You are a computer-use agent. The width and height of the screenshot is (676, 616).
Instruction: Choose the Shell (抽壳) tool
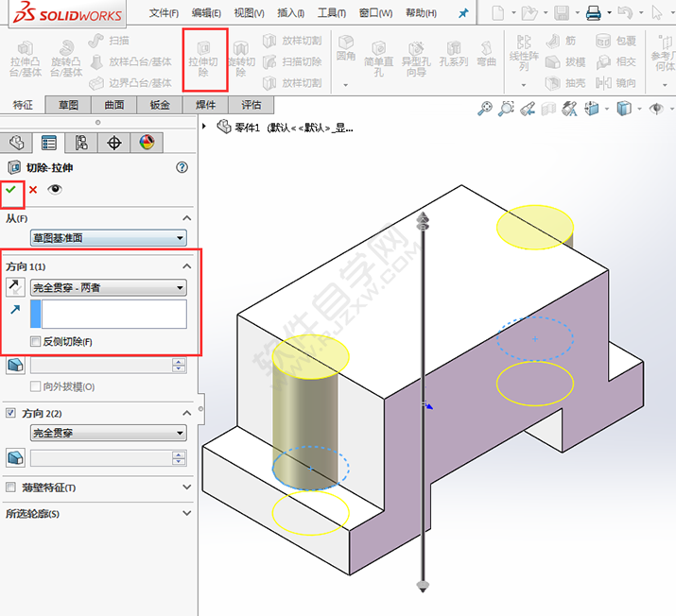pyautogui.click(x=565, y=83)
